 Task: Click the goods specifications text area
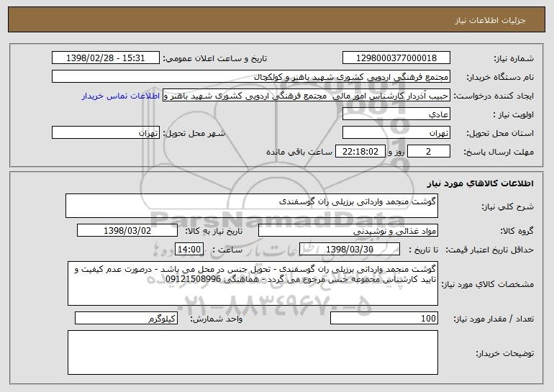pos(253,283)
